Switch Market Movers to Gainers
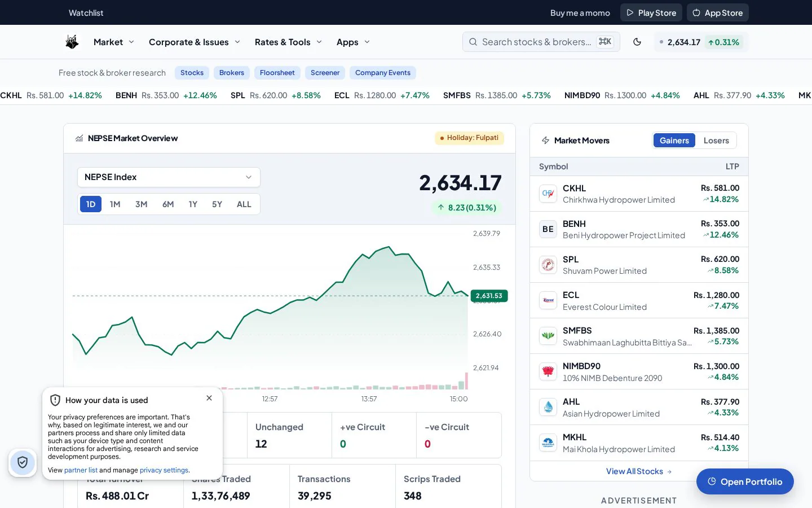Viewport: 812px width, 508px height. (674, 141)
